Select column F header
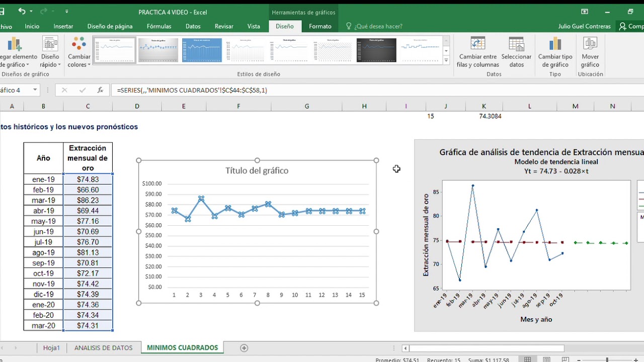Viewport: 644px width, 362px height. point(238,106)
